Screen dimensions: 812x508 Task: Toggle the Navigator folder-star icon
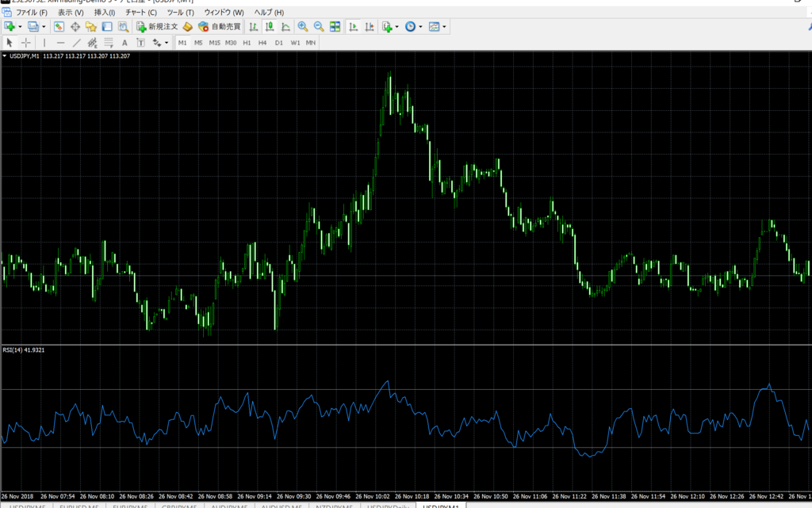click(91, 26)
